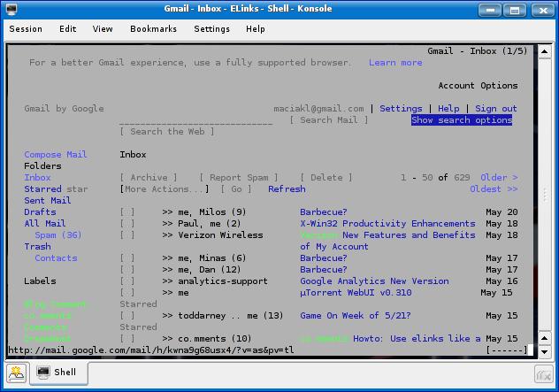Open the Bookmarks menu
The width and height of the screenshot is (559, 392).
(153, 28)
